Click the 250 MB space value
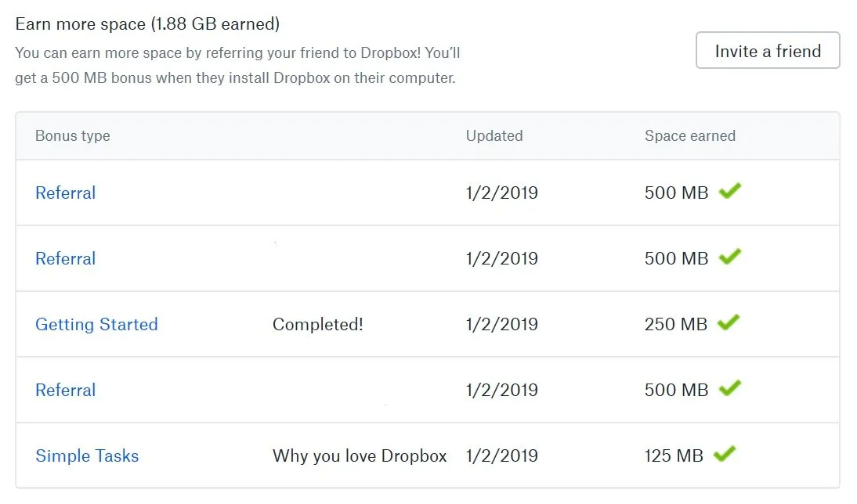 (675, 324)
